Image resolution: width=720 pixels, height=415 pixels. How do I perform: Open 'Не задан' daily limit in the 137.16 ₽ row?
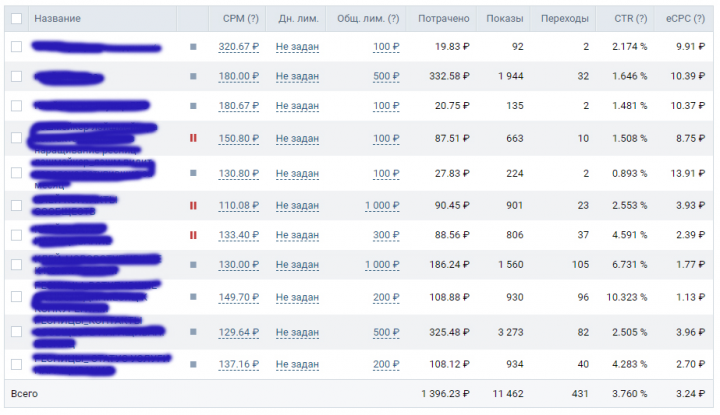[297, 365]
